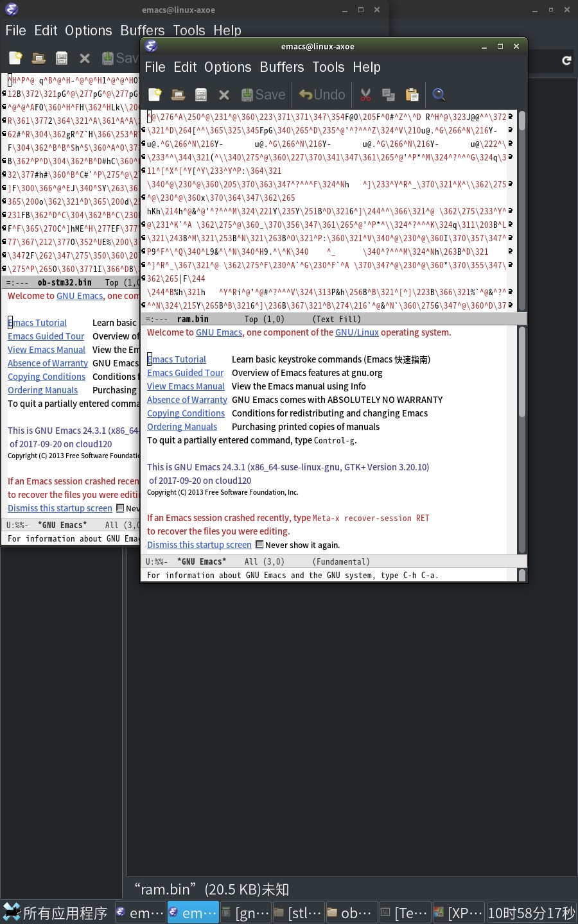The height and width of the screenshot is (924, 578).
Task: Click Open Directory icon in back Emacs window
Action: pyautogui.click(x=62, y=58)
